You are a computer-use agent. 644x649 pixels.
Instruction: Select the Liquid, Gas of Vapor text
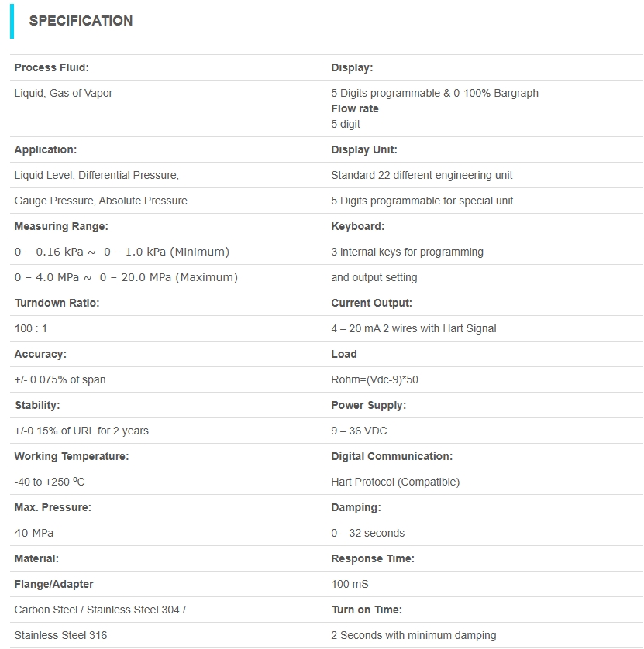[x=64, y=93]
